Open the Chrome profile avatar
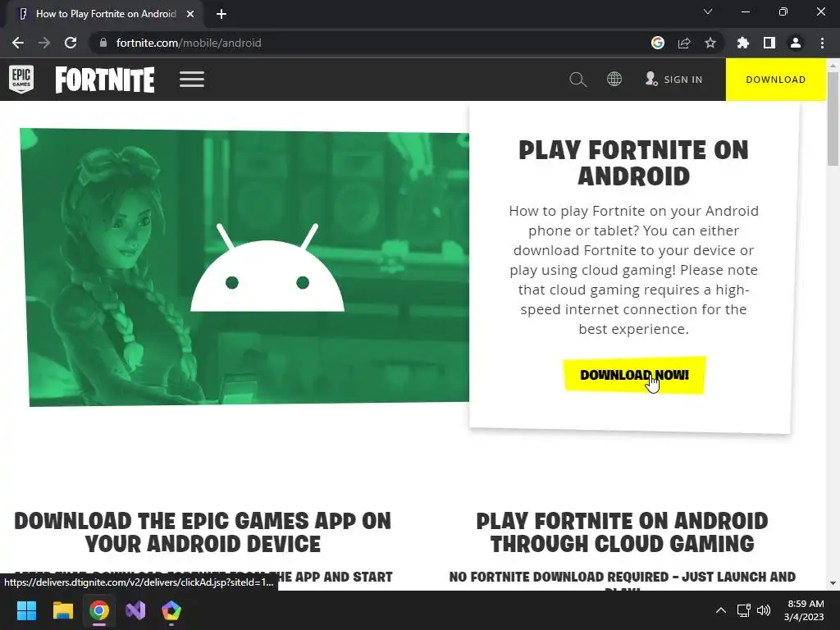Viewport: 840px width, 630px height. click(x=796, y=43)
